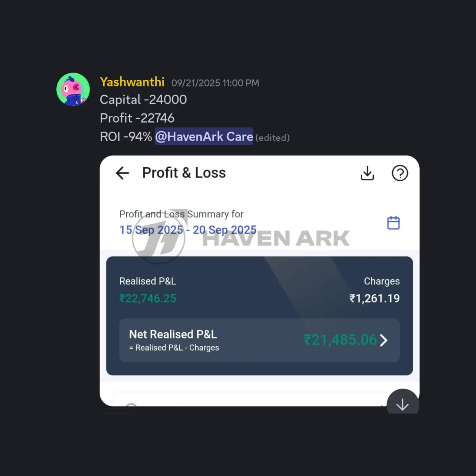
Task: Click the message timestamp 09/21/2025 11:00 PM
Action: pyautogui.click(x=215, y=83)
